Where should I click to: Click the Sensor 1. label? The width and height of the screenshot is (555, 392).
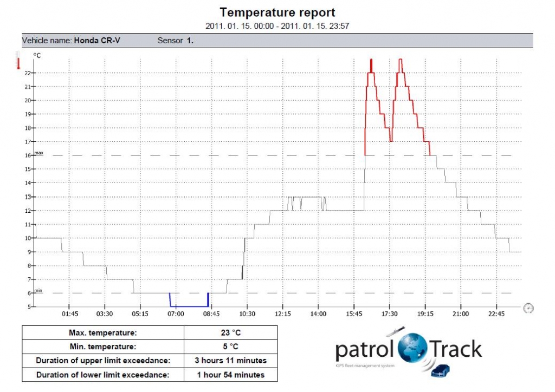175,41
